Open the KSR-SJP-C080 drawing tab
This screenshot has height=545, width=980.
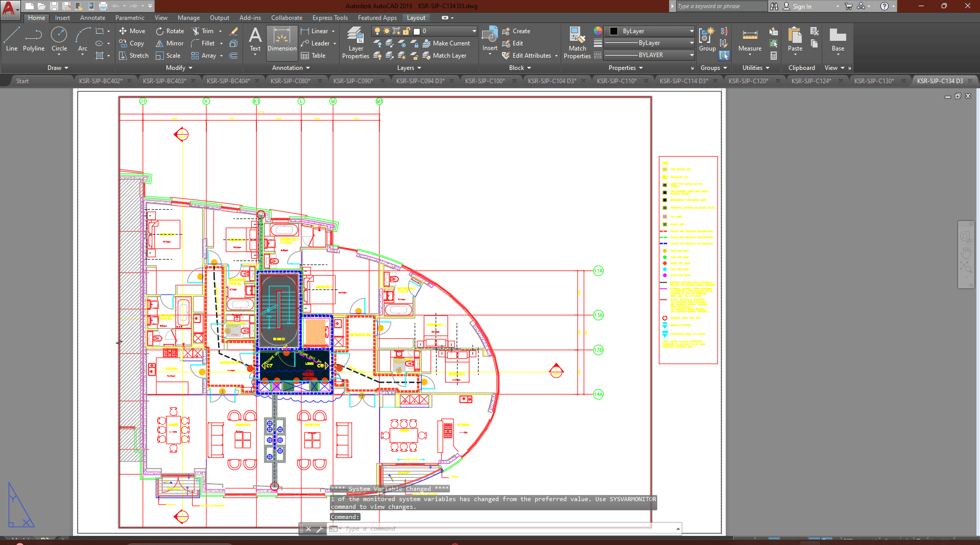(x=290, y=81)
